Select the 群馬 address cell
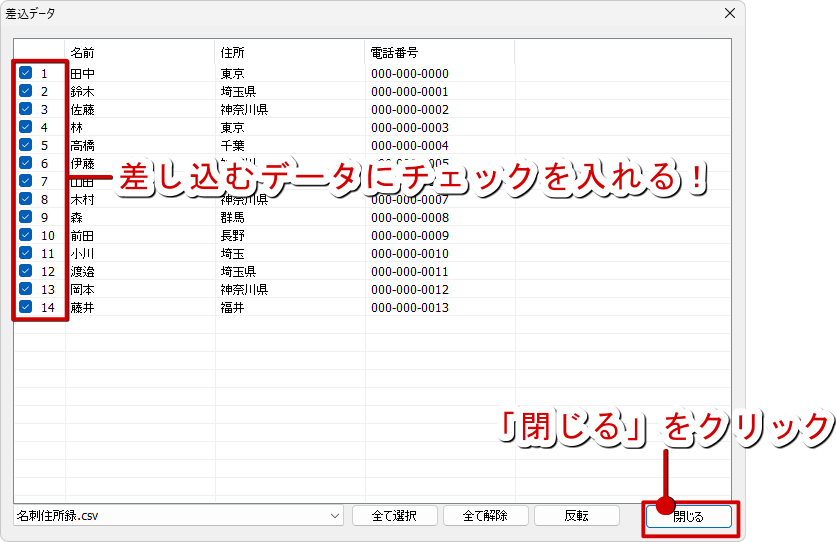The width and height of the screenshot is (836, 542). click(x=232, y=217)
